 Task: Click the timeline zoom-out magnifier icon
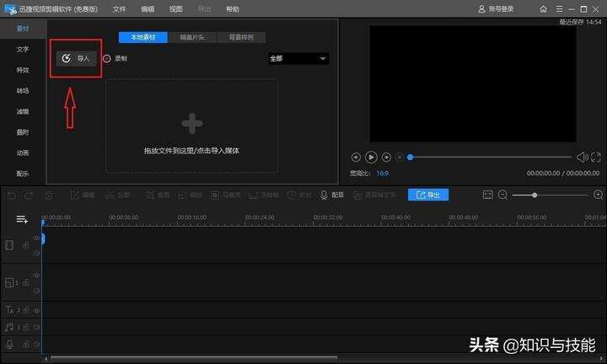pos(502,195)
